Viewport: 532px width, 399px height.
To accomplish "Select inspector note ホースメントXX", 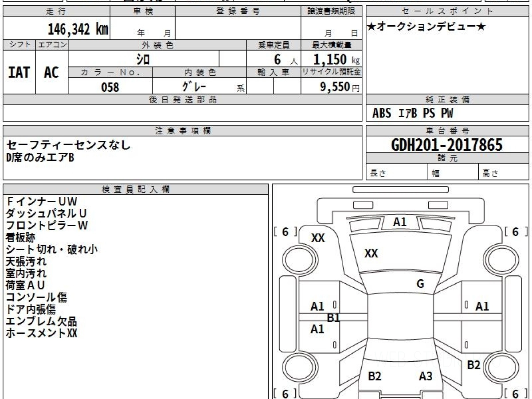I will coord(42,333).
